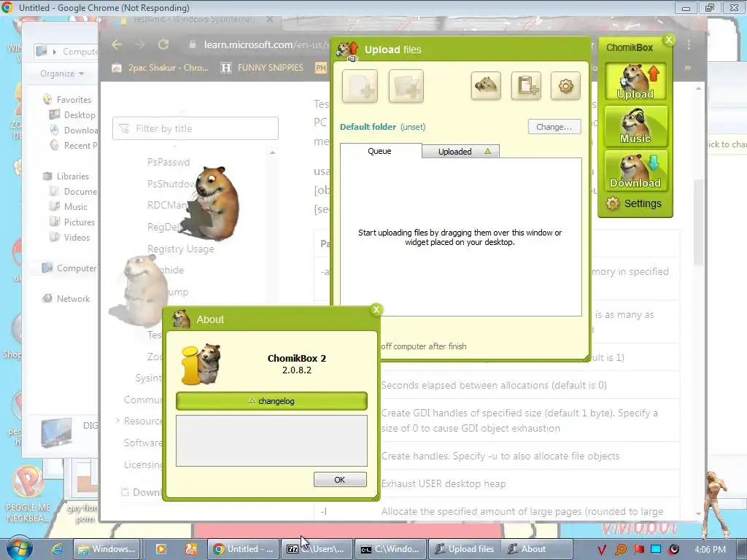Expand the Resource item in docs sidebar

pos(117,421)
